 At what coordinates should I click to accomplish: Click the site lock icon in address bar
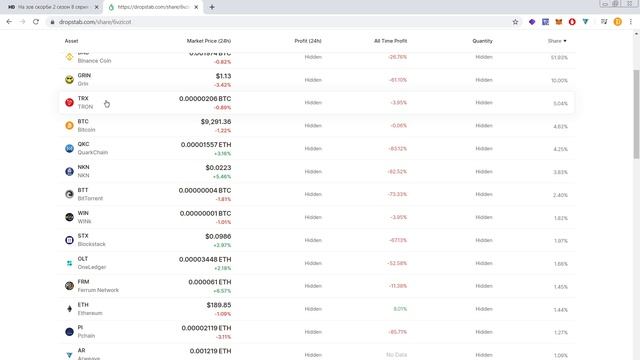[52, 22]
